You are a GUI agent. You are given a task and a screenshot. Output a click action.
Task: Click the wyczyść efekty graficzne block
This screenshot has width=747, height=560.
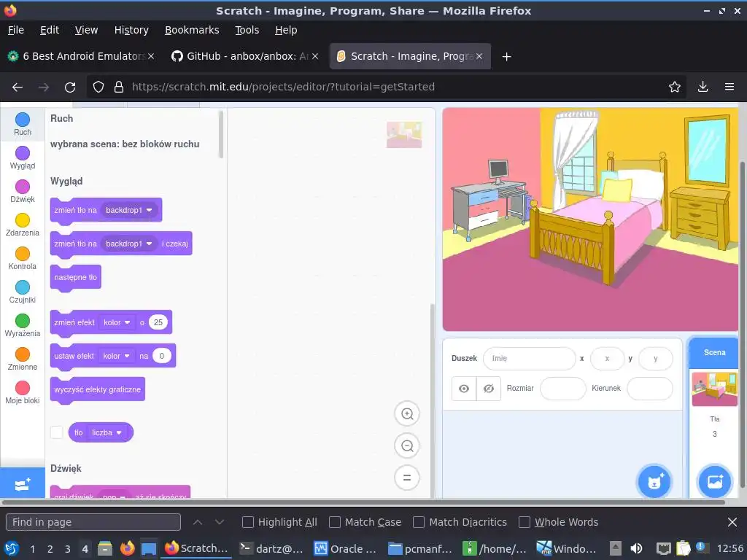click(98, 390)
